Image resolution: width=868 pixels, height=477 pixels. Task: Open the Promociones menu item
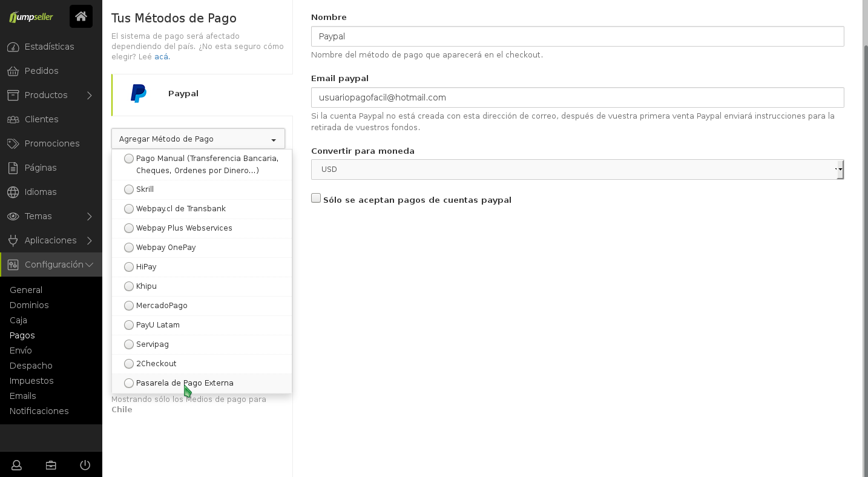(51, 143)
